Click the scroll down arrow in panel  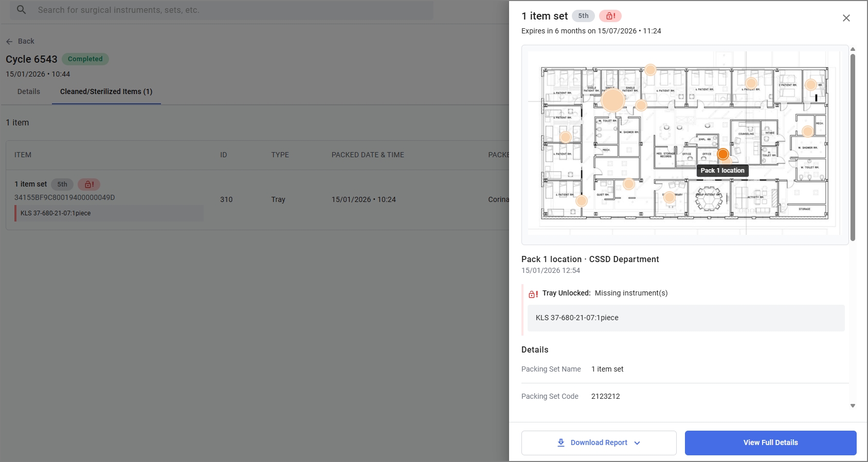click(853, 405)
